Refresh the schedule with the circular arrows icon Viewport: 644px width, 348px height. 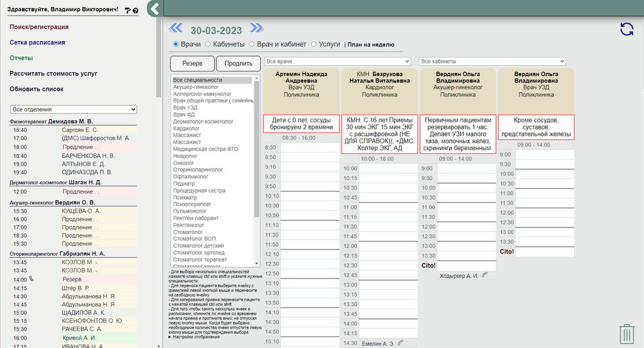pyautogui.click(x=627, y=29)
